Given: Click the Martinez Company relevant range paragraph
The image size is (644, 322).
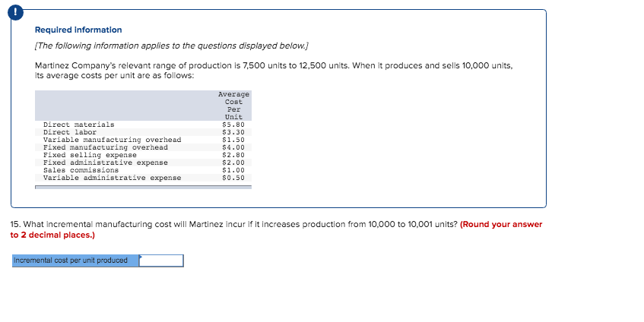Looking at the screenshot, I should click(x=274, y=71).
